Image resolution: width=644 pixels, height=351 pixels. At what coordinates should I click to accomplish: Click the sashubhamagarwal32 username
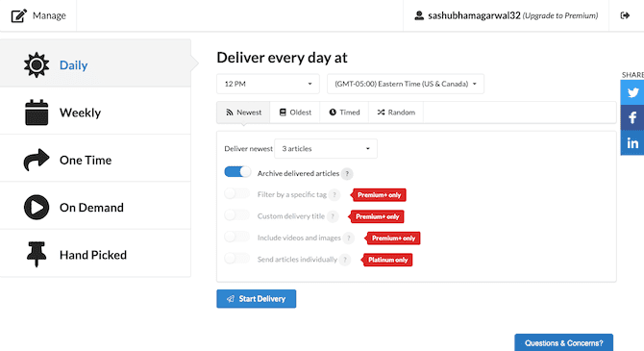pyautogui.click(x=475, y=15)
